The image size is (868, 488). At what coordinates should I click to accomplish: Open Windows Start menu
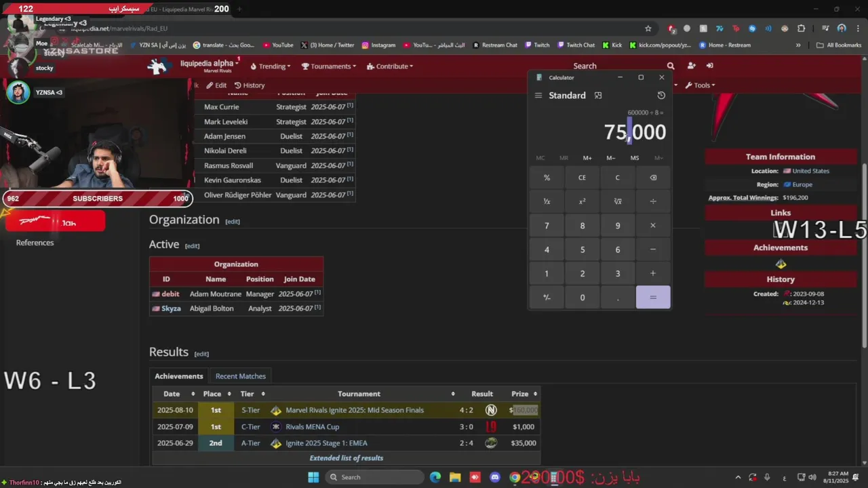pos(313,477)
